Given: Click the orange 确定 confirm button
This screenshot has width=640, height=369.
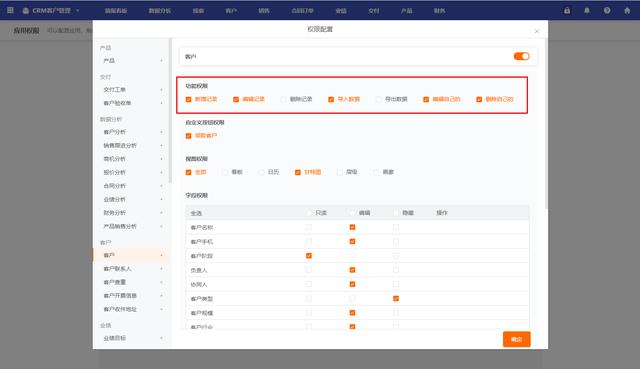Looking at the screenshot, I should [517, 339].
